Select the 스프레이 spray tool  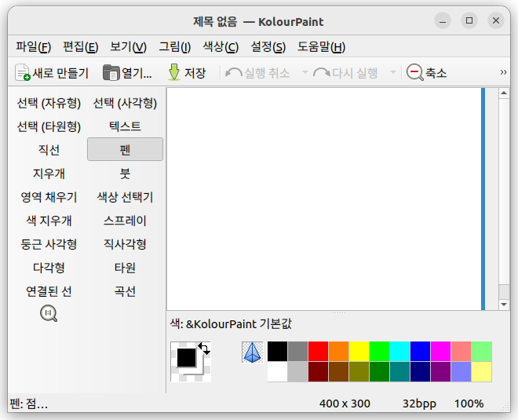click(125, 221)
